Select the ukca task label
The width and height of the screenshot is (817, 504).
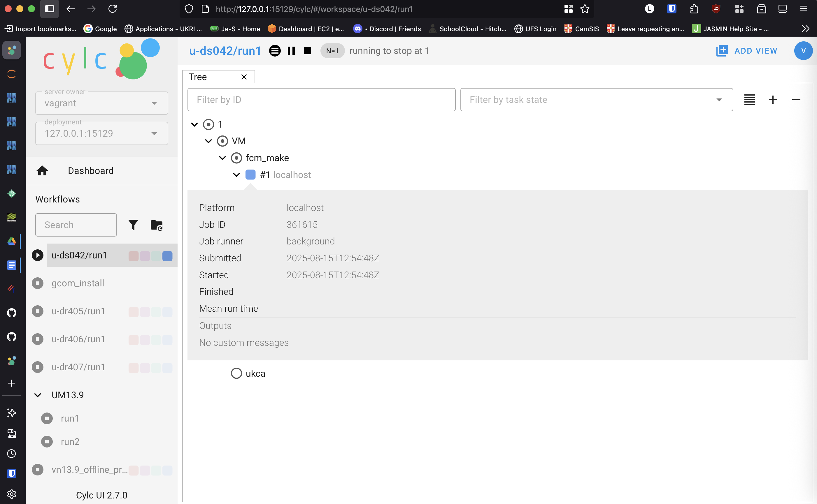point(255,374)
